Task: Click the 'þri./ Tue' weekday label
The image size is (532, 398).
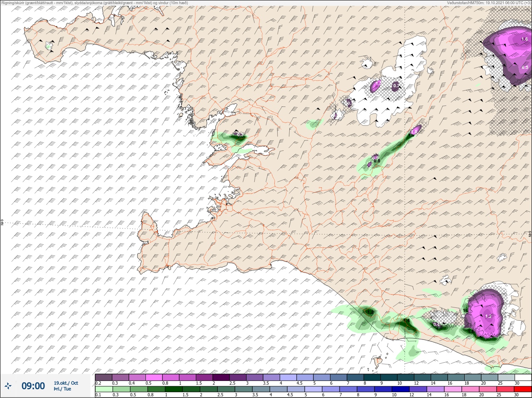Action: 62,389
